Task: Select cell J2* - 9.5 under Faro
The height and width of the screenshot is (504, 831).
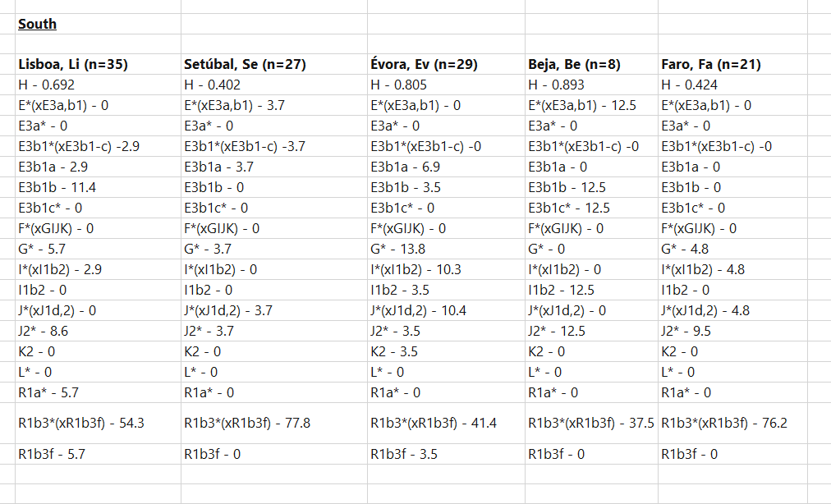Action: (x=732, y=332)
